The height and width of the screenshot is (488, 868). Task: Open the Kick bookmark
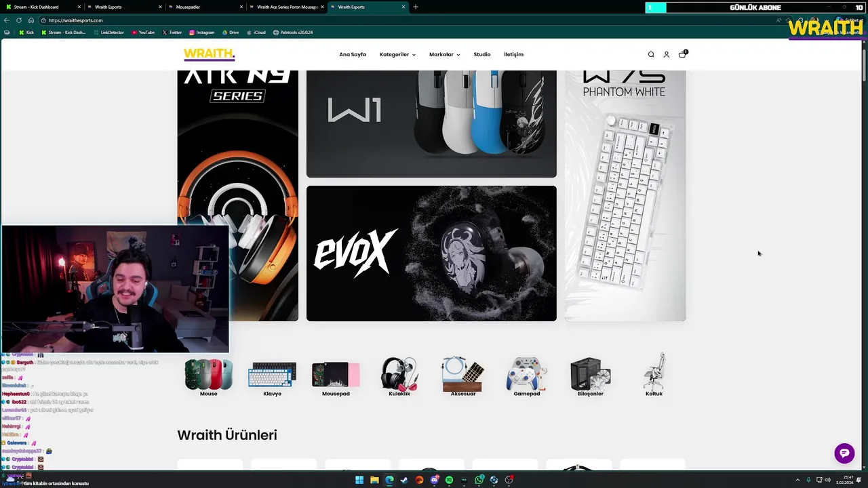point(26,33)
